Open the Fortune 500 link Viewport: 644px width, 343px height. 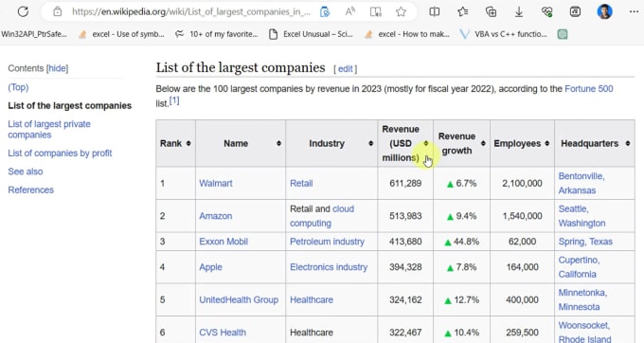(x=588, y=89)
